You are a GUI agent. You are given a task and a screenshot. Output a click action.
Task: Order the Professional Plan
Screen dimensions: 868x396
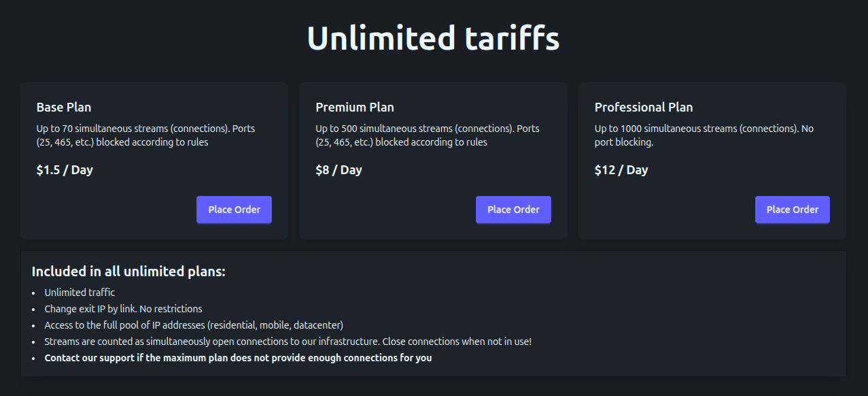[792, 210]
